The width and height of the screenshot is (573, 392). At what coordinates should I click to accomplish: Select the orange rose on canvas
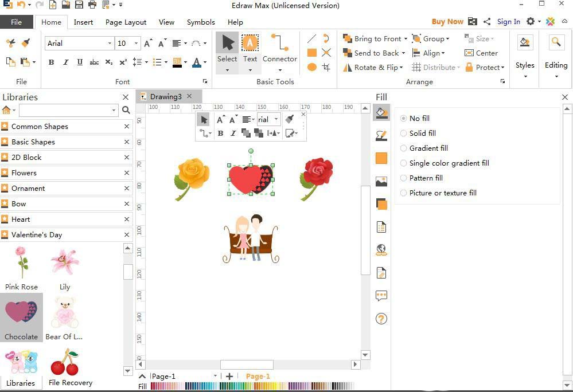[192, 179]
